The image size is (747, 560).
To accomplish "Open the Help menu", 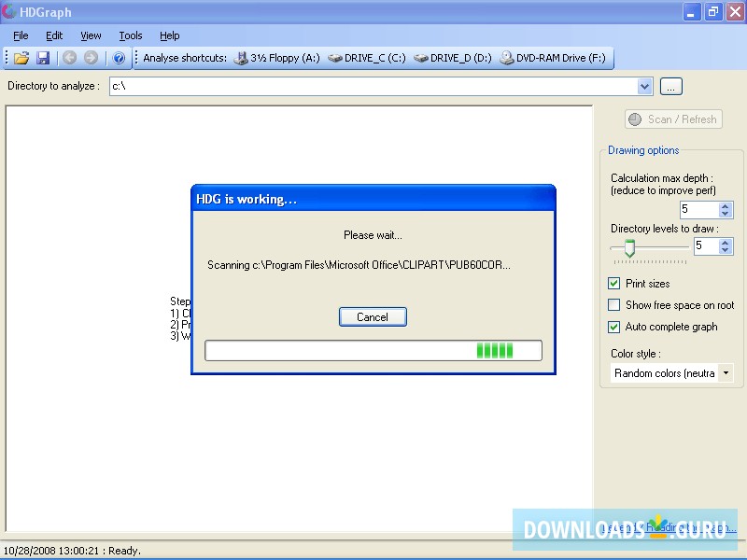I will pos(170,35).
